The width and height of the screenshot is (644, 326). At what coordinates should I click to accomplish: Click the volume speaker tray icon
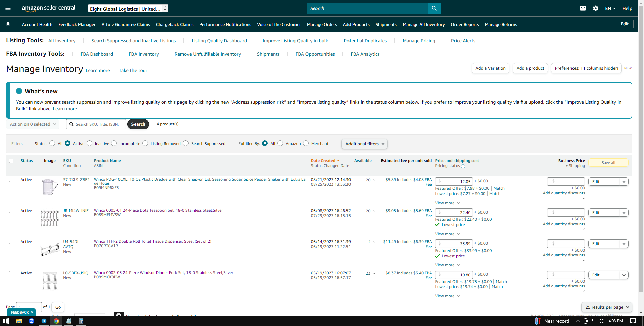pos(602,321)
